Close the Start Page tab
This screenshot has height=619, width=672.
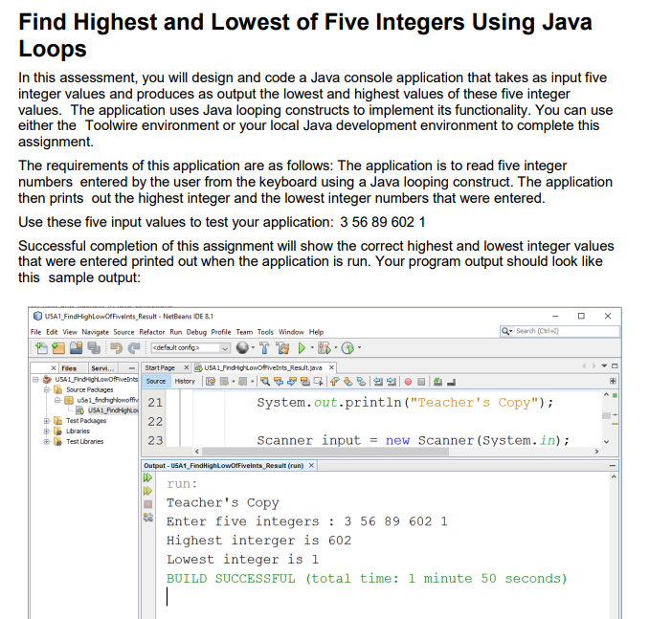click(186, 367)
